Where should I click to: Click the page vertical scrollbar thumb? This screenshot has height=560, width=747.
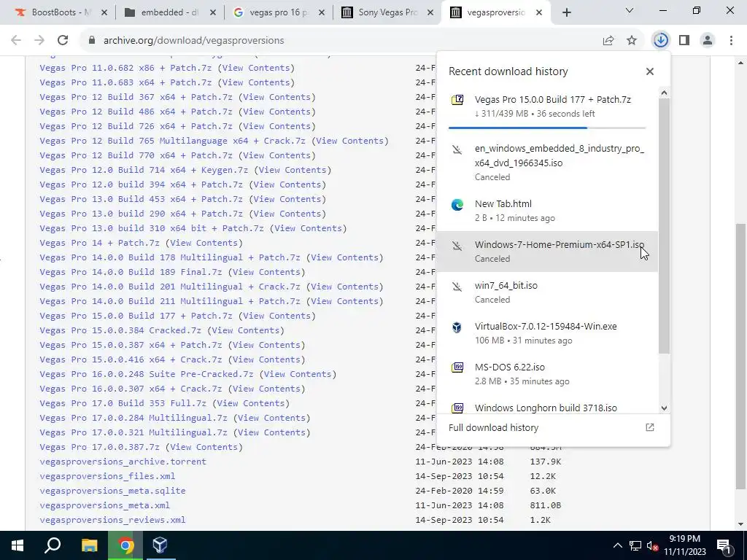tap(741, 356)
